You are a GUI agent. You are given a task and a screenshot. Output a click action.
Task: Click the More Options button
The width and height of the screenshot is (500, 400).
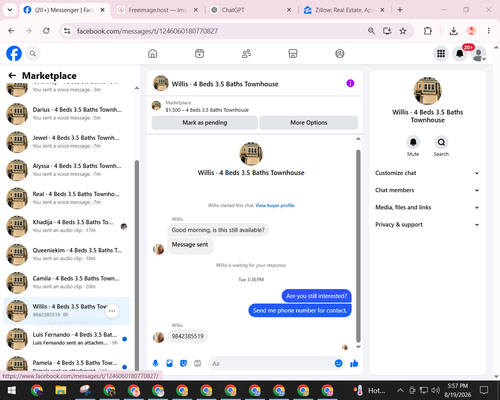click(309, 123)
